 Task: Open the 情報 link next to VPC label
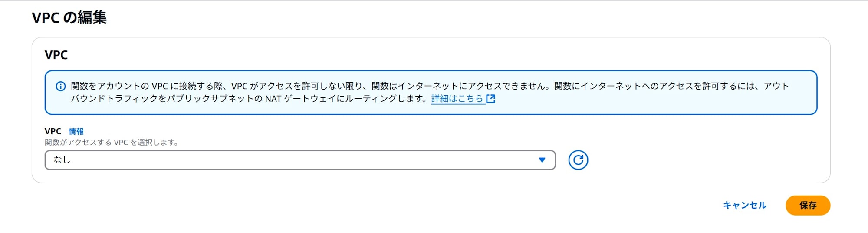pos(76,131)
